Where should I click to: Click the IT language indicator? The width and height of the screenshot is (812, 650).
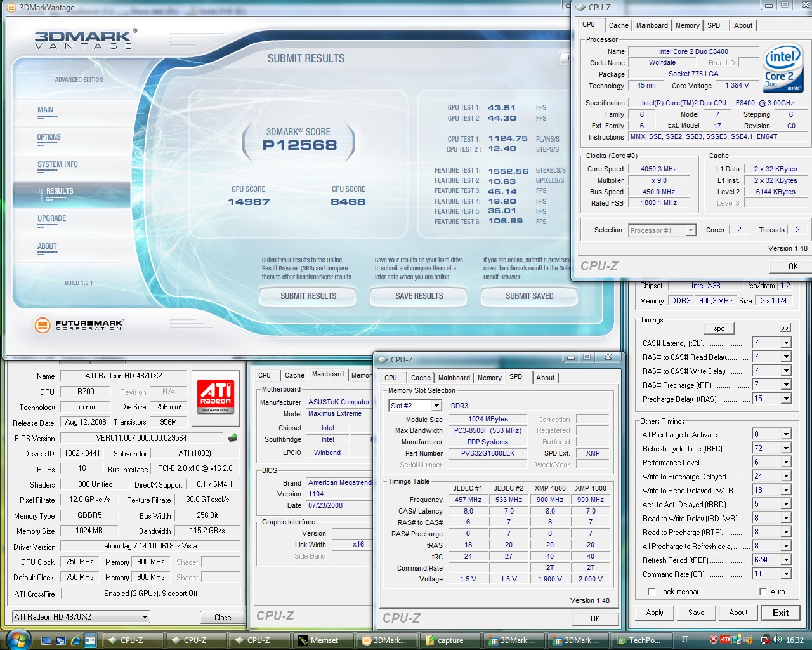coord(685,639)
